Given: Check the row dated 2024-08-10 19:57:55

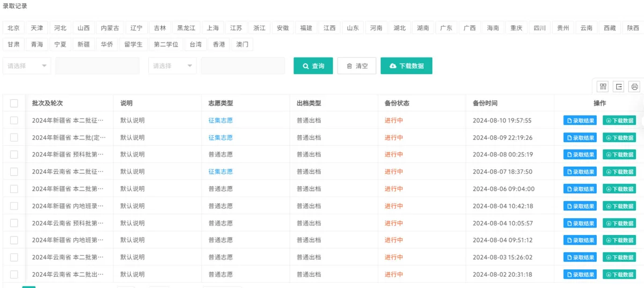Looking at the screenshot, I should pyautogui.click(x=14, y=120).
